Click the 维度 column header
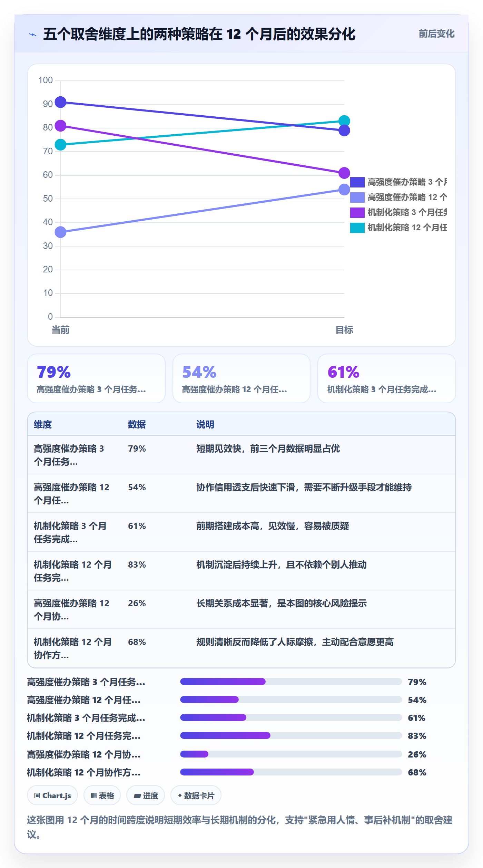Screen dimensions: 483x868 pyautogui.click(x=43, y=424)
